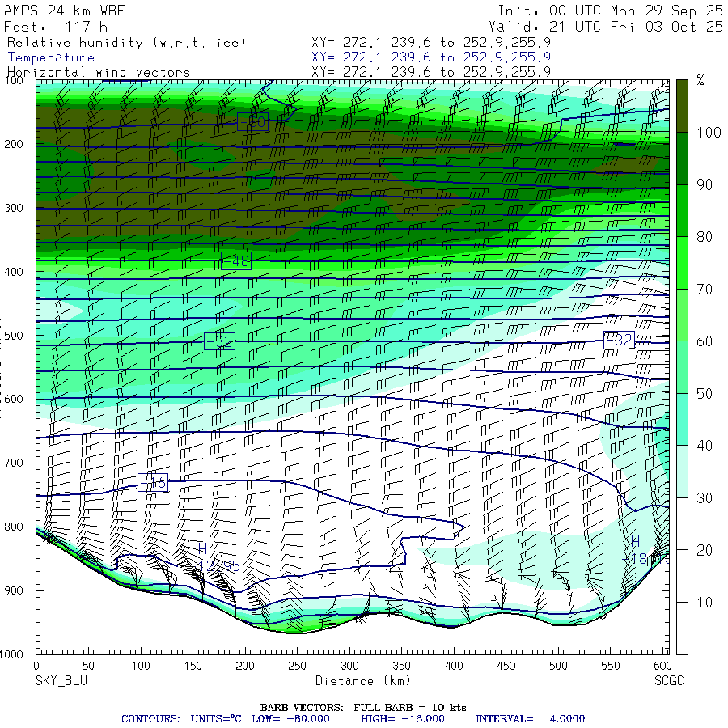Click the blue XY coordinates line
Screen dimensions: 728x728
[431, 57]
